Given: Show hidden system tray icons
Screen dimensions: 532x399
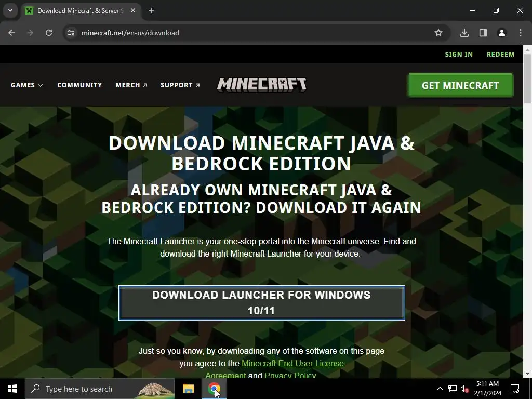Looking at the screenshot, I should (440, 389).
